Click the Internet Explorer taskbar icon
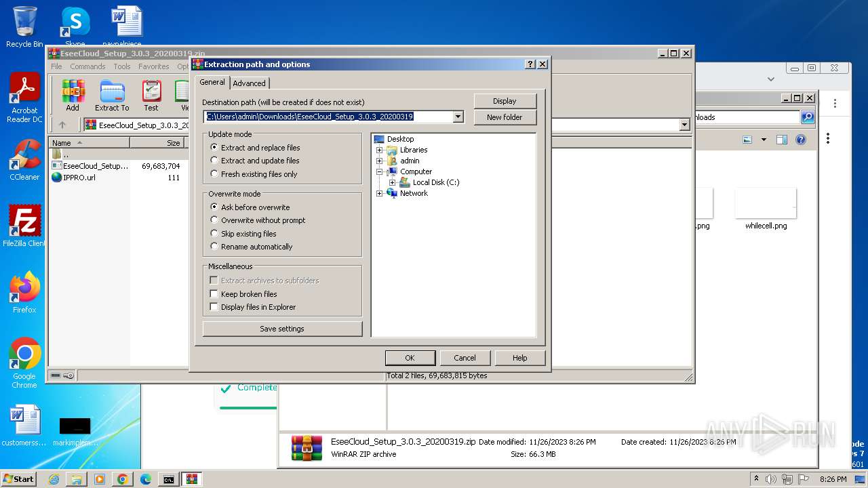This screenshot has width=868, height=488. pyautogui.click(x=54, y=479)
